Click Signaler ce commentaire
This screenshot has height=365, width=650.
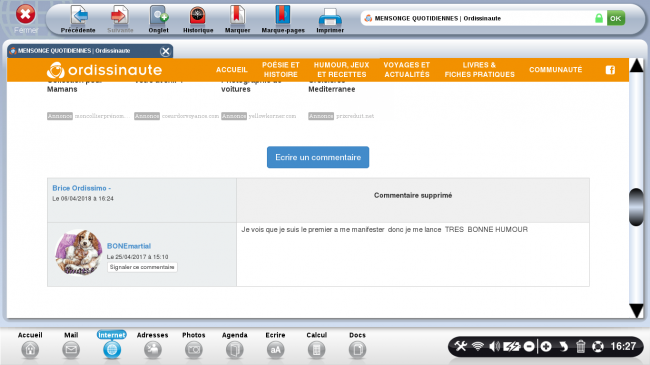(x=142, y=267)
